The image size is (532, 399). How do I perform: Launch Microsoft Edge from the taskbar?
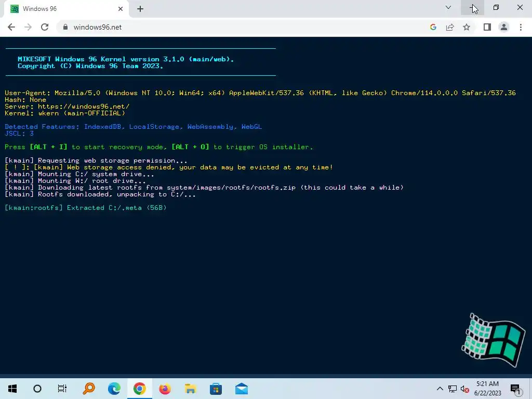coord(114,389)
